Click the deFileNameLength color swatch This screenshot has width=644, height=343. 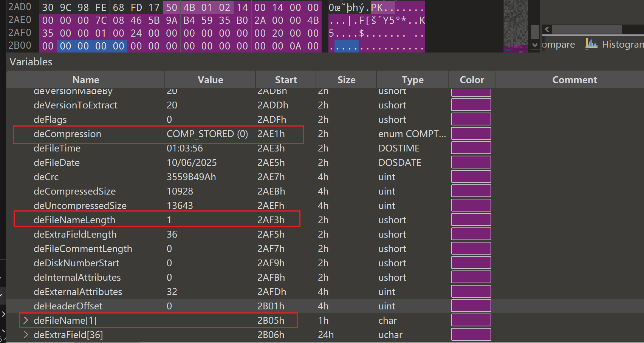[471, 220]
